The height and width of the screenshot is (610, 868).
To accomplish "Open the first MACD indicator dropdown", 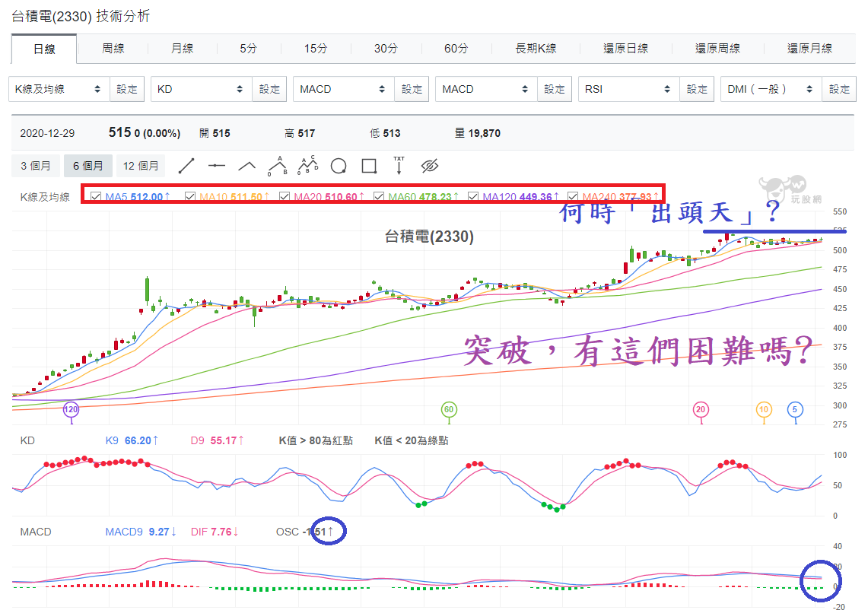I will (x=343, y=89).
